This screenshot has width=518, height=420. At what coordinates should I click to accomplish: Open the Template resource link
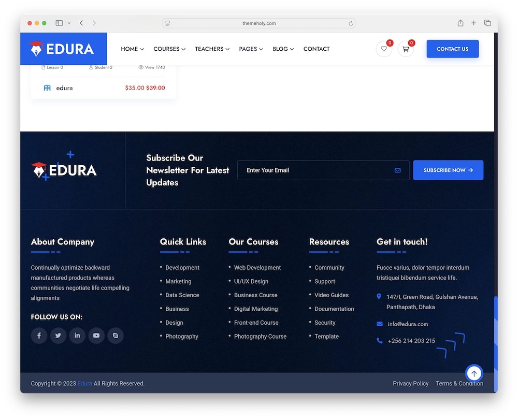click(x=326, y=337)
